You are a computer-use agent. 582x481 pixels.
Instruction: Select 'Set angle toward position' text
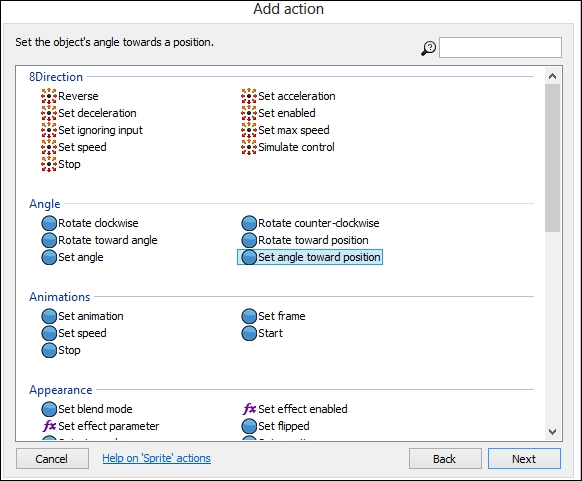coord(319,258)
